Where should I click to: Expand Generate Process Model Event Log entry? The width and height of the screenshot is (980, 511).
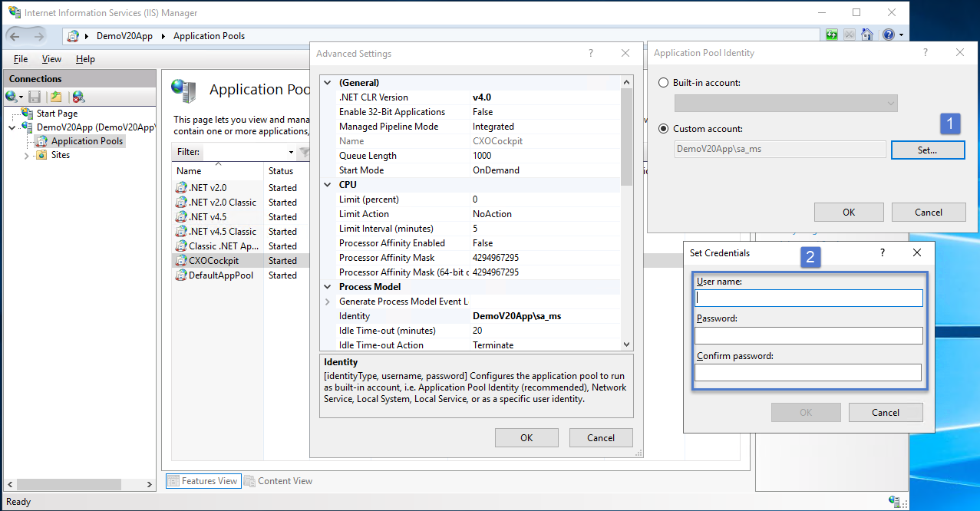[328, 302]
